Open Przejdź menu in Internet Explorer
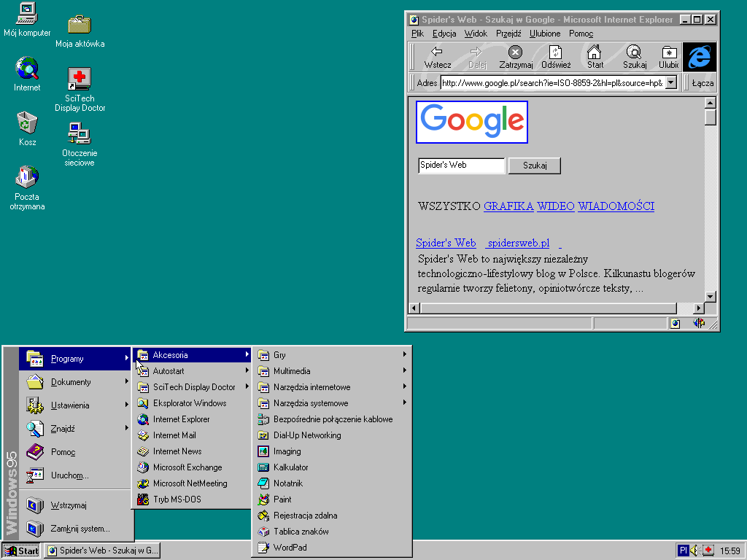Image resolution: width=747 pixels, height=560 pixels. [x=508, y=34]
